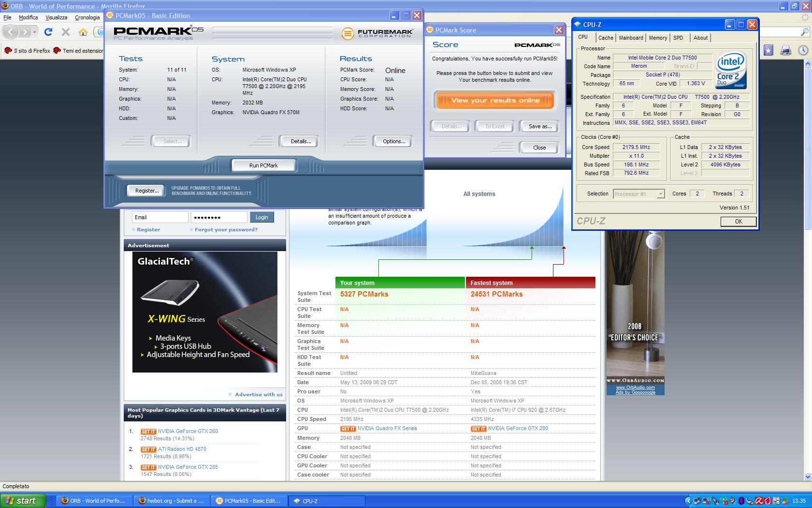Image resolution: width=812 pixels, height=508 pixels.
Task: Switch to the Mainboard tab in CPU-Z
Action: (x=631, y=38)
